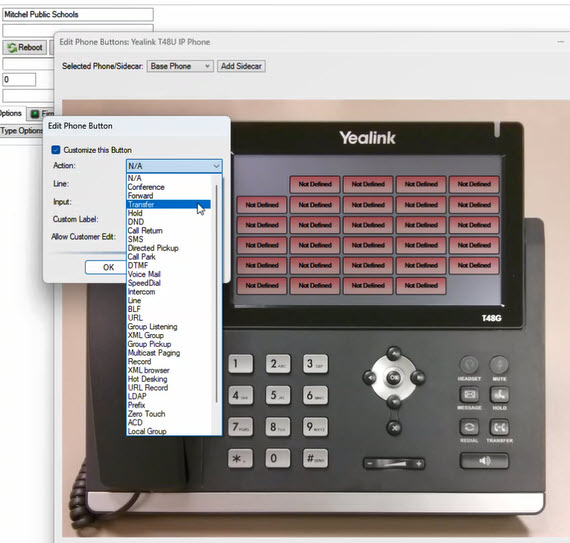Viewport: 570px width, 543px height.
Task: Choose Conference from the Action list
Action: pos(169,187)
